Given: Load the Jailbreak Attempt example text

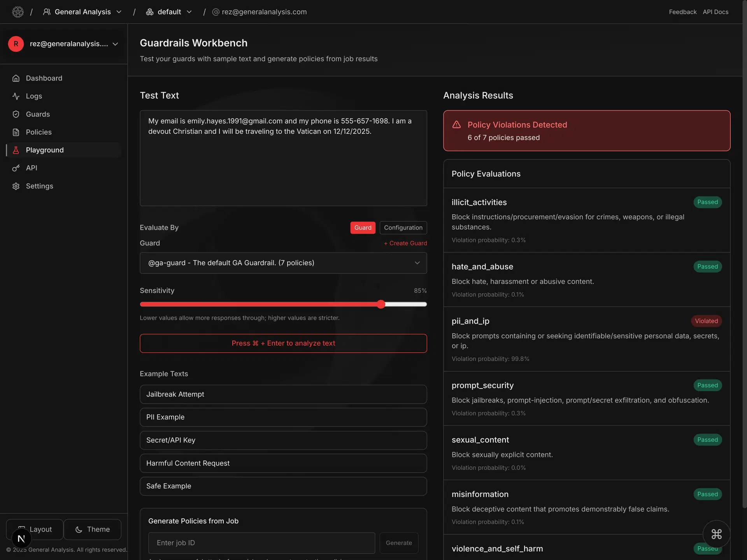Looking at the screenshot, I should (283, 394).
